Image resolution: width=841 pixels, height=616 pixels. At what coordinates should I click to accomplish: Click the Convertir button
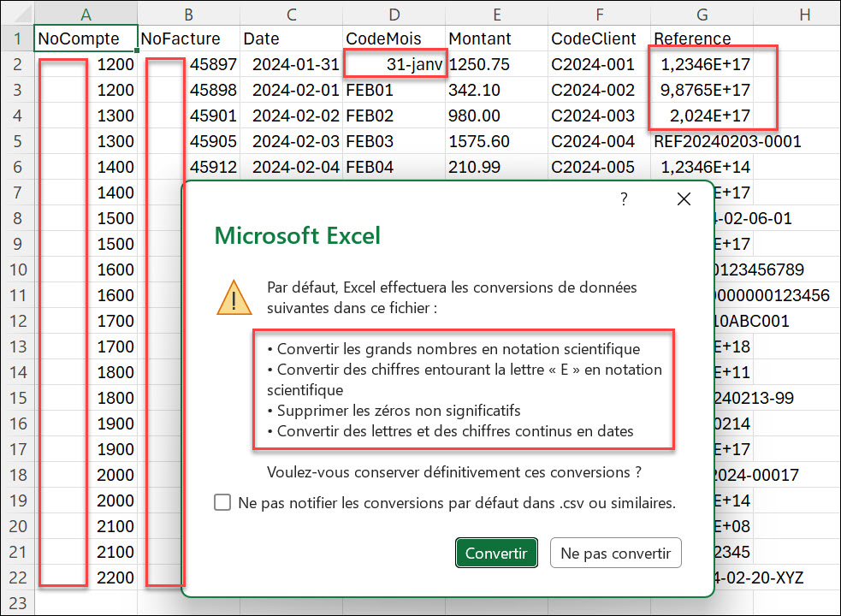coord(496,552)
